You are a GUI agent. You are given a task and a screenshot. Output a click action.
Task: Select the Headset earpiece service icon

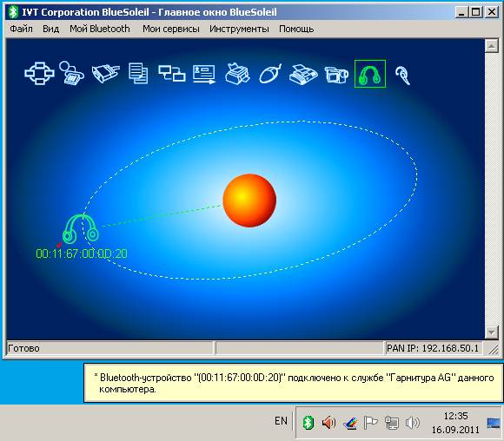coord(402,76)
